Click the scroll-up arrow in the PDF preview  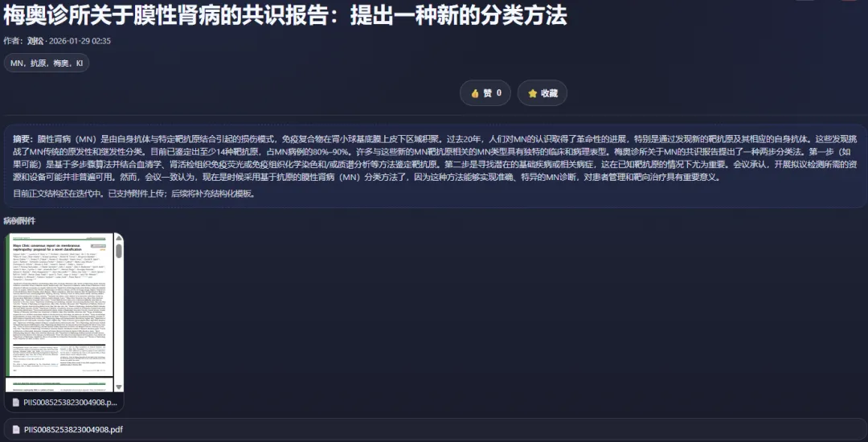point(119,238)
